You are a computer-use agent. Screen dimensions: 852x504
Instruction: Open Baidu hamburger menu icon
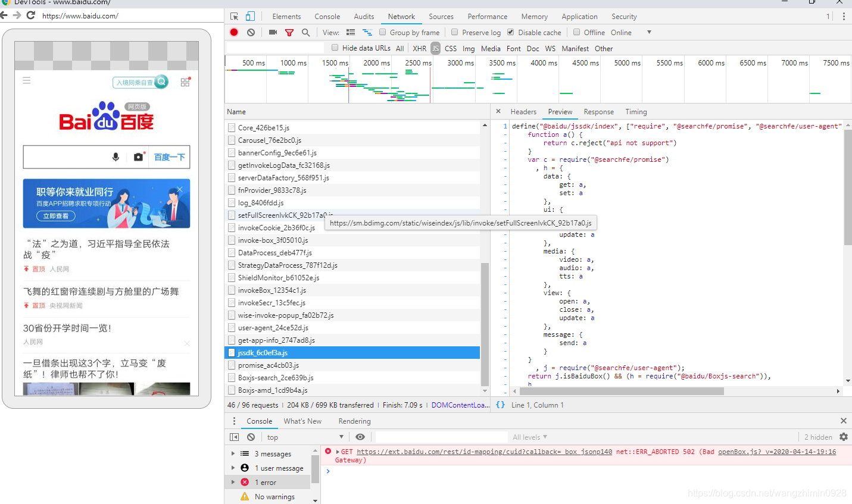(x=27, y=80)
